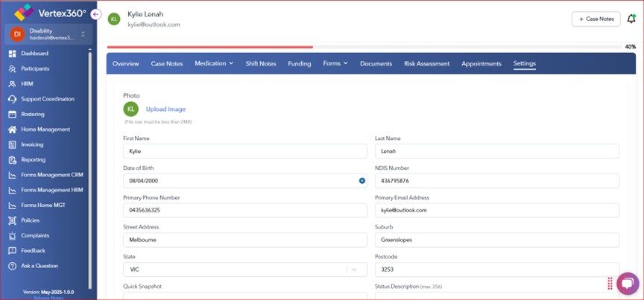Click the KL avatar in the header

click(x=114, y=19)
